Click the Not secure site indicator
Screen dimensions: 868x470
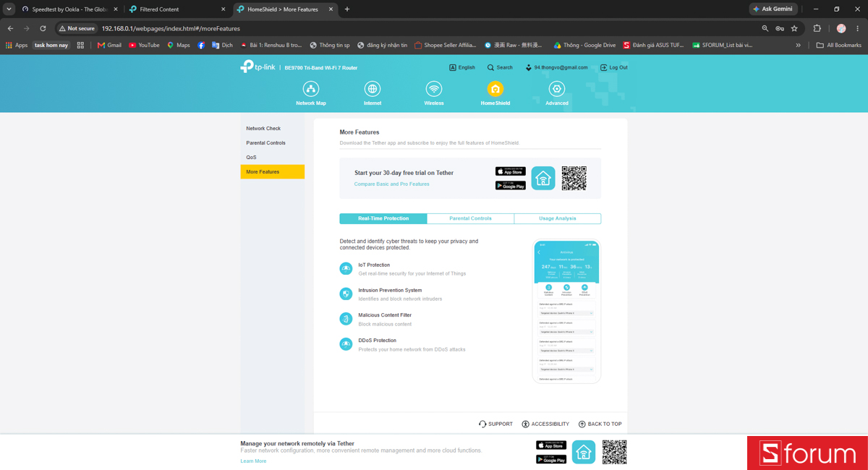tap(77, 28)
